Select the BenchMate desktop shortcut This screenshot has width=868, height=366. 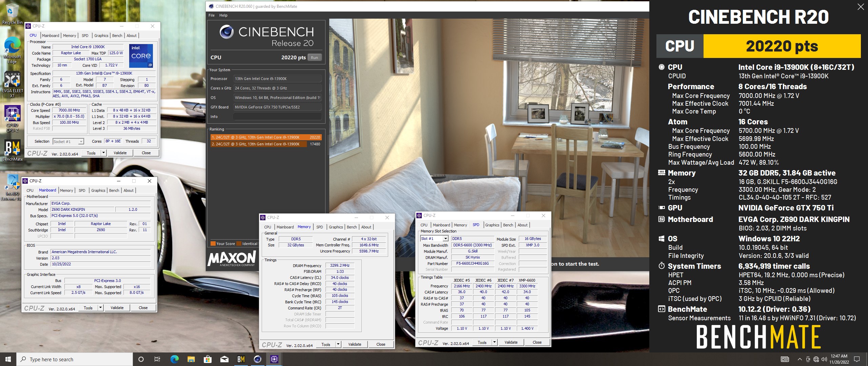[12, 151]
